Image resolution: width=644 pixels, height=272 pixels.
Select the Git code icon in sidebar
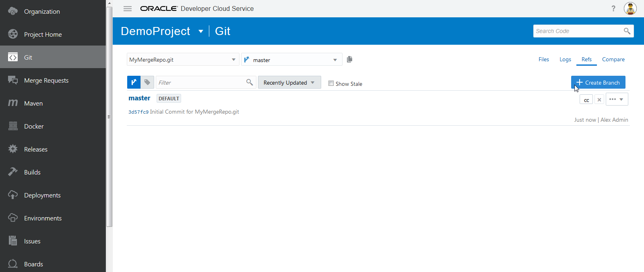pyautogui.click(x=13, y=57)
